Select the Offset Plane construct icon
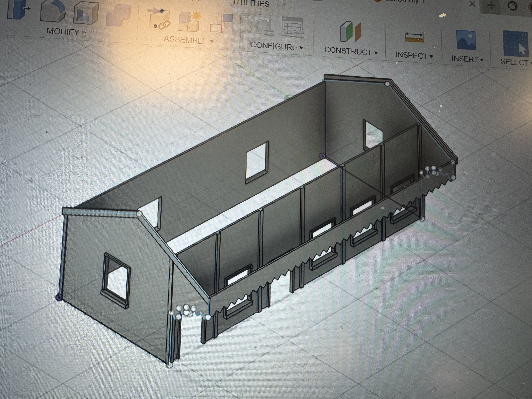The image size is (532, 399). 350,32
